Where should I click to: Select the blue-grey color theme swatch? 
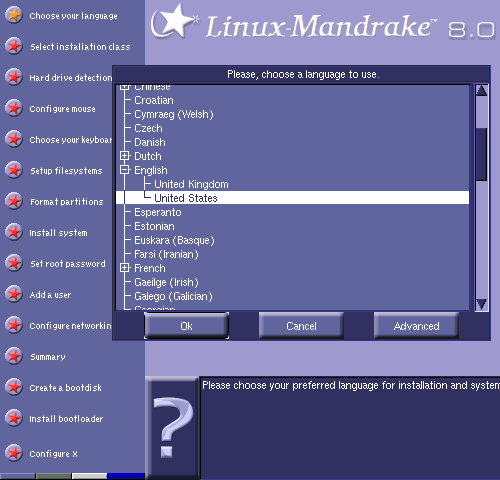17,476
